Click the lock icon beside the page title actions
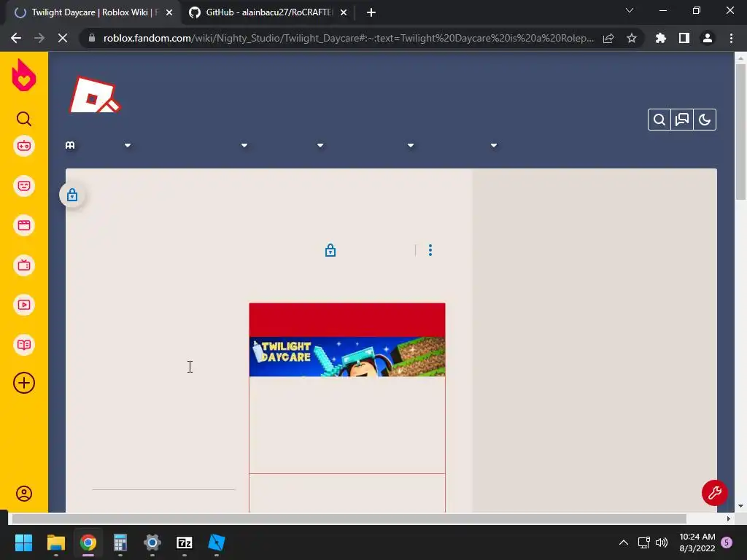Viewport: 747px width, 560px height. 330,251
